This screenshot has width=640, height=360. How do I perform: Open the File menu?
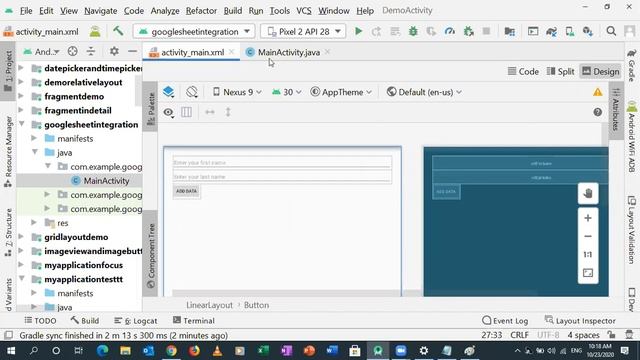click(26, 11)
